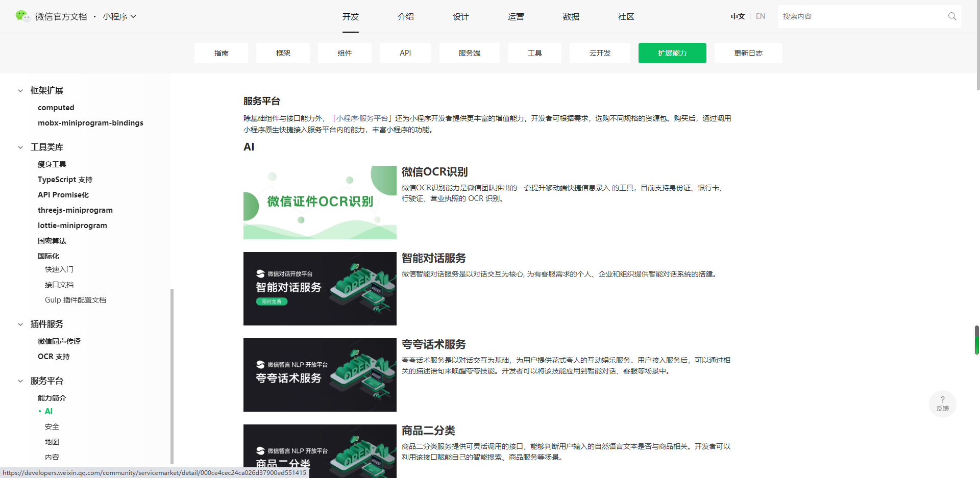Open the 智能对话服务 title link

(434, 258)
